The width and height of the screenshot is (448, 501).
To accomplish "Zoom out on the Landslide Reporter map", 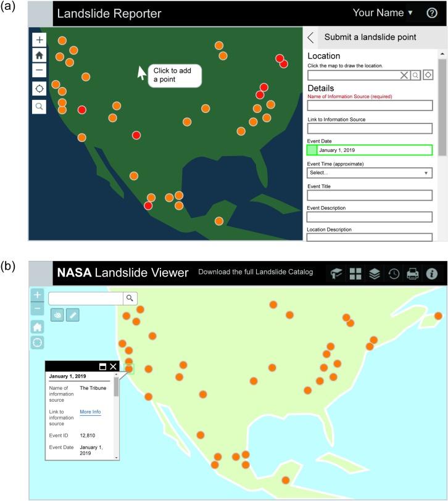I will tap(39, 70).
